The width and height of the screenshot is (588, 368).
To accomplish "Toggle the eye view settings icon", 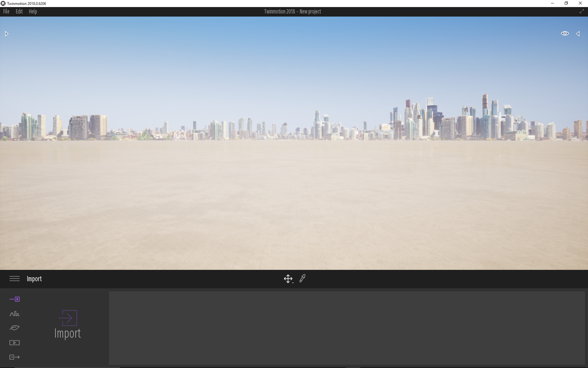I will [x=565, y=33].
